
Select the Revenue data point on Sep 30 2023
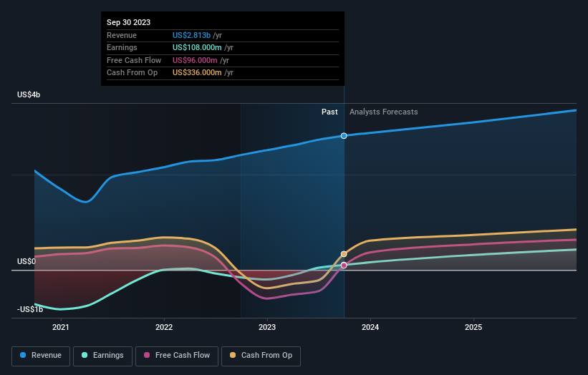[x=344, y=135]
